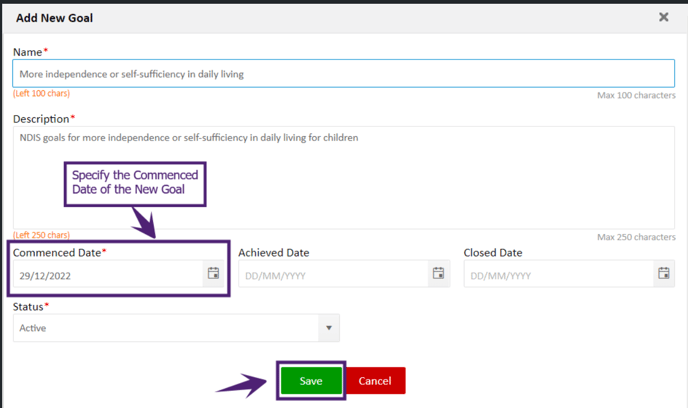Screen dimensions: 688x408
Task: Click the Status field label
Action: [x=30, y=307]
